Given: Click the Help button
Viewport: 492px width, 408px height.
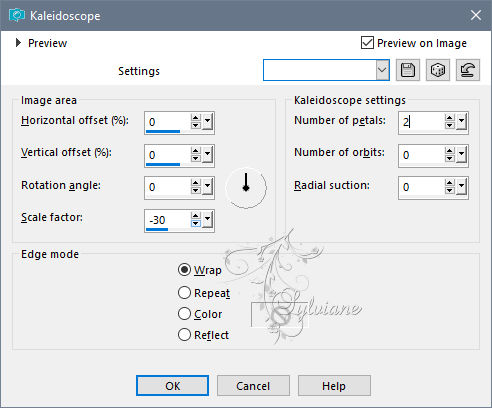Looking at the screenshot, I should point(334,386).
